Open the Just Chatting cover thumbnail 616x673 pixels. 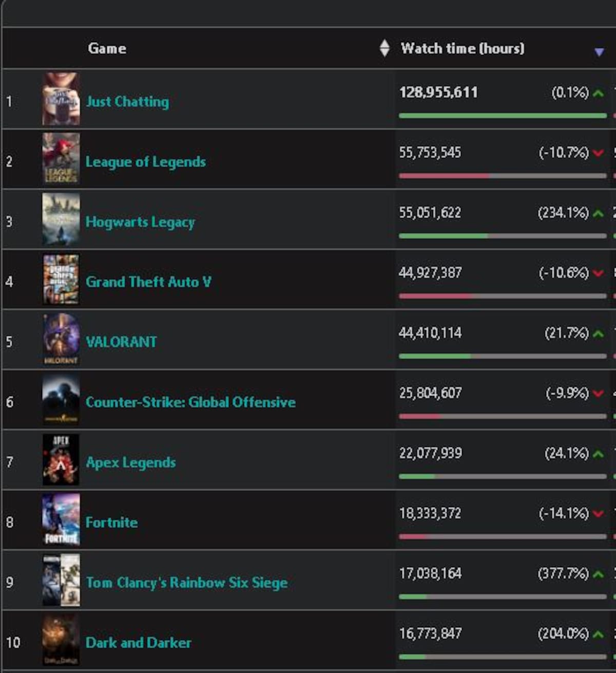[x=61, y=99]
